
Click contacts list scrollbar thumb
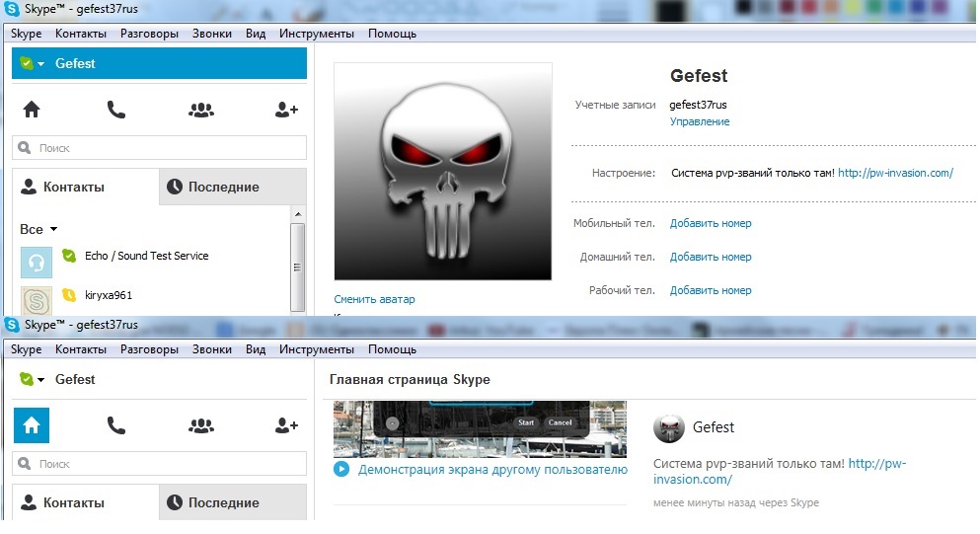point(298,267)
